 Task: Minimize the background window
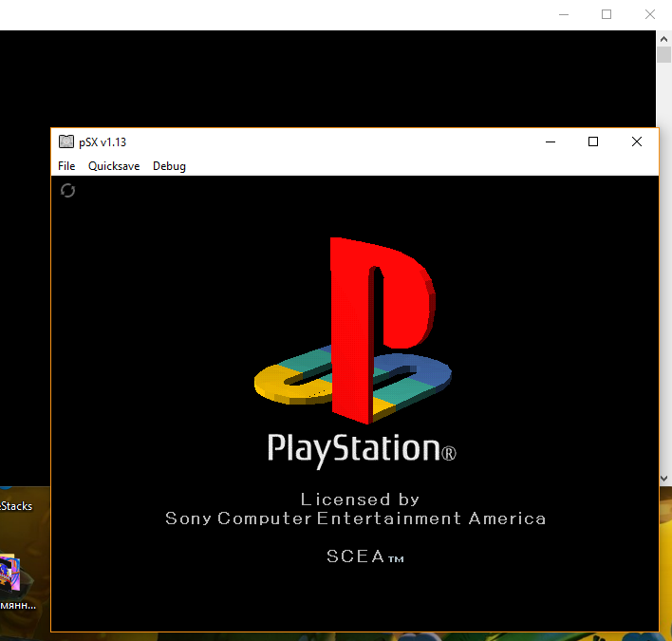pyautogui.click(x=564, y=14)
